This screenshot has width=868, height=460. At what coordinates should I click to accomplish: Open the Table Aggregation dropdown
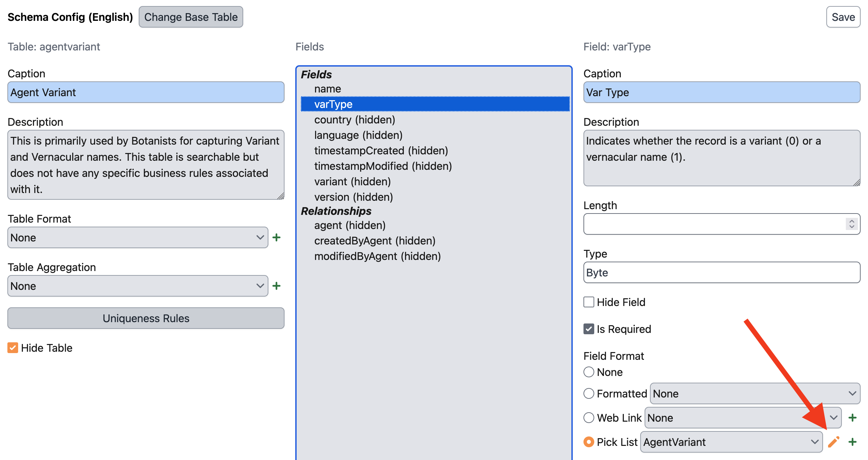[x=137, y=286]
